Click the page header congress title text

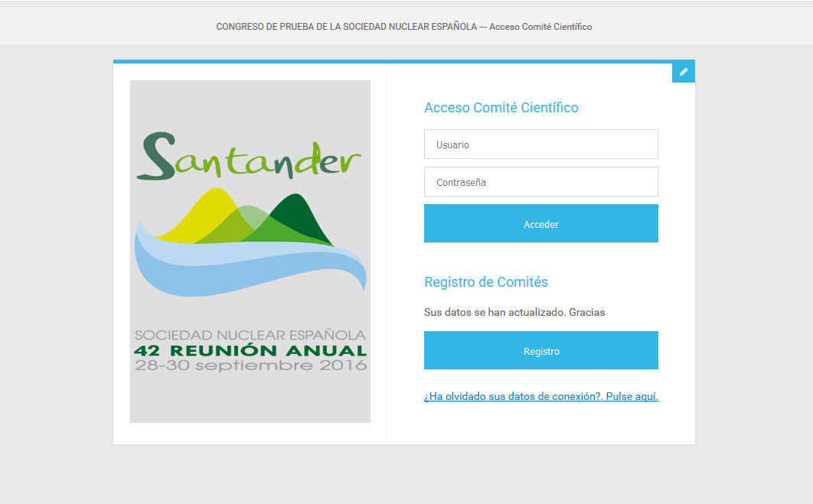coord(404,27)
